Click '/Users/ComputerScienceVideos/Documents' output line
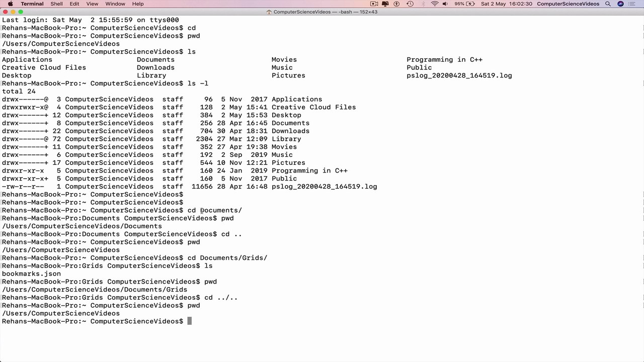The image size is (644, 362). coord(82,226)
